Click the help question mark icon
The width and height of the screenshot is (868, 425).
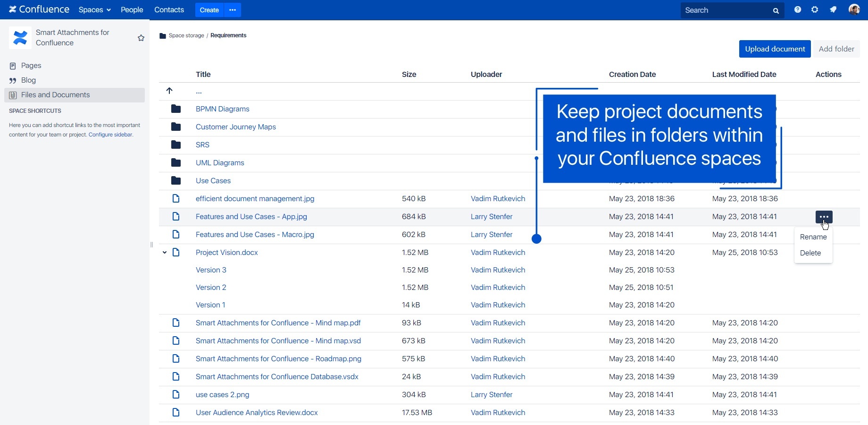[x=797, y=10]
